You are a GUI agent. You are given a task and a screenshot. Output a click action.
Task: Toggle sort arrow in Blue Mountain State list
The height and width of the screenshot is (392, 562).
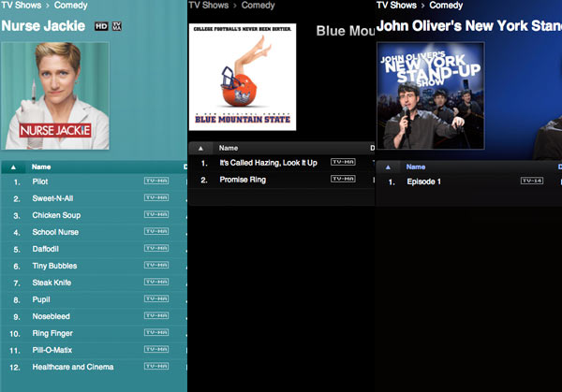click(x=200, y=148)
